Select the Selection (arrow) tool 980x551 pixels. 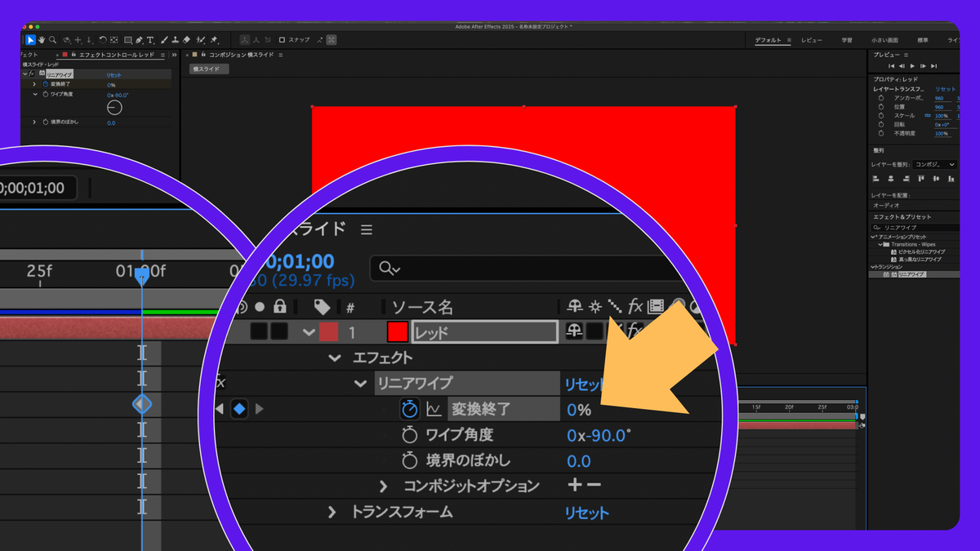point(30,40)
